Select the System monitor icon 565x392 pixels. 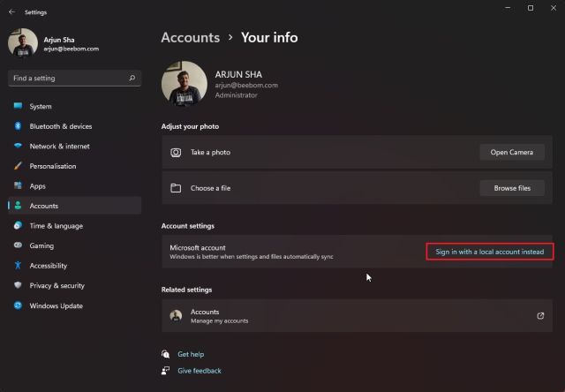click(18, 106)
